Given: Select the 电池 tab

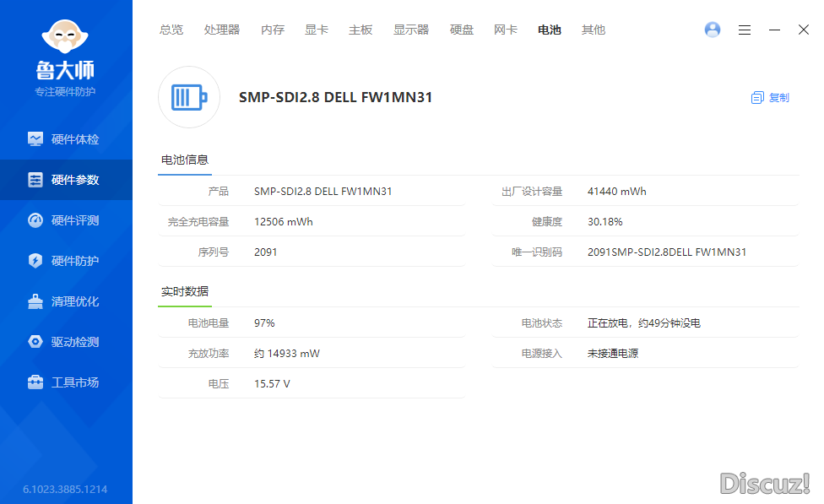Looking at the screenshot, I should pos(550,30).
